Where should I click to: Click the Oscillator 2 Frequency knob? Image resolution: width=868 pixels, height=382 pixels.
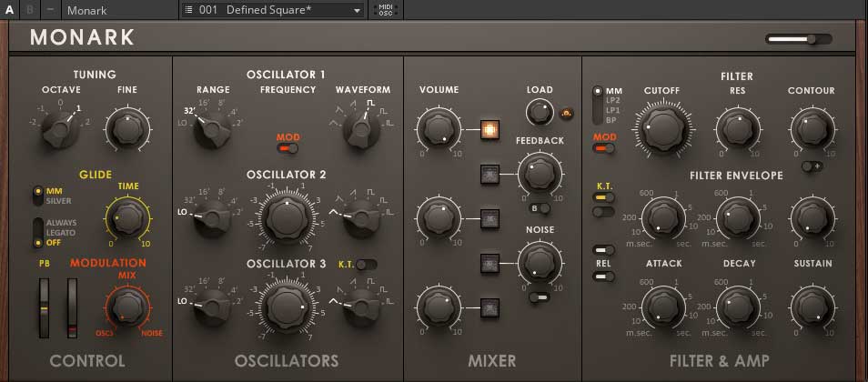click(288, 217)
